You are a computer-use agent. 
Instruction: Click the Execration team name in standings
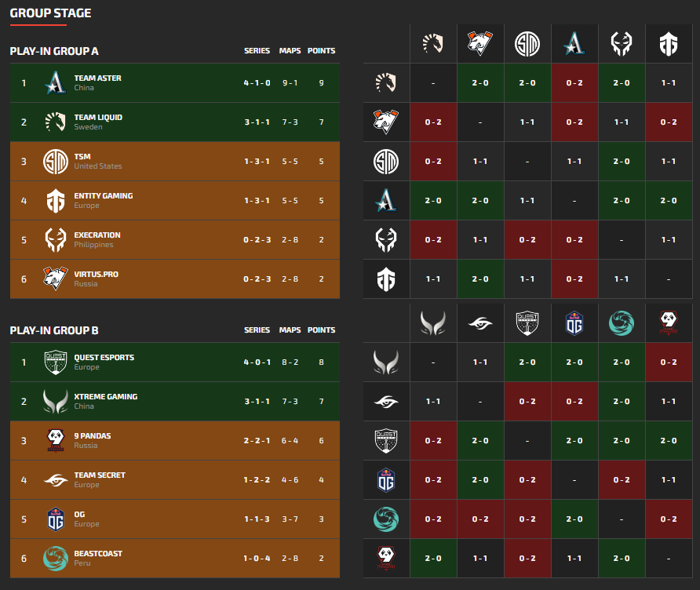[97, 235]
